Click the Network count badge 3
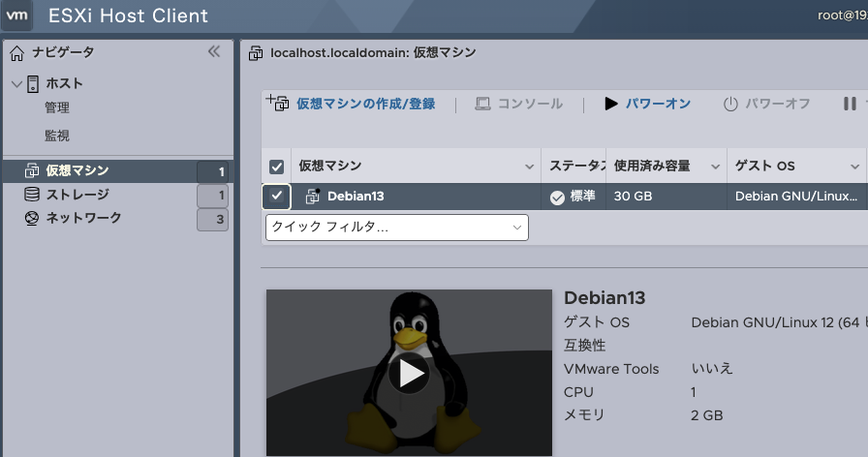Image resolution: width=868 pixels, height=457 pixels. click(212, 220)
